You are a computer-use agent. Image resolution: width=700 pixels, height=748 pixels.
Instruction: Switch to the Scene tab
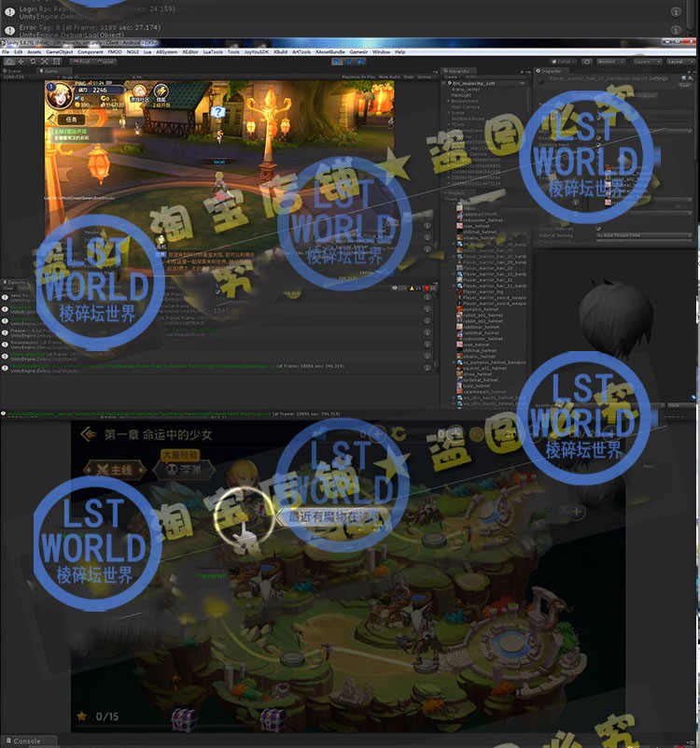[x=14, y=71]
